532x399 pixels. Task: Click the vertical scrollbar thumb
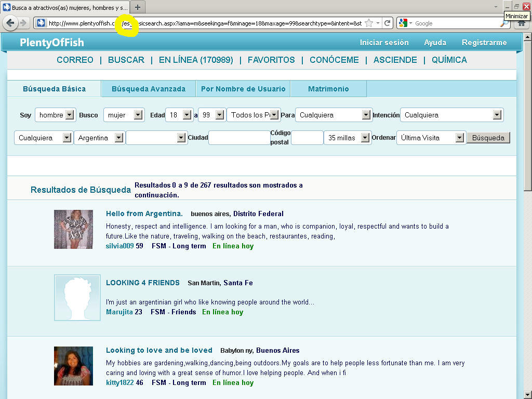pyautogui.click(x=528, y=116)
